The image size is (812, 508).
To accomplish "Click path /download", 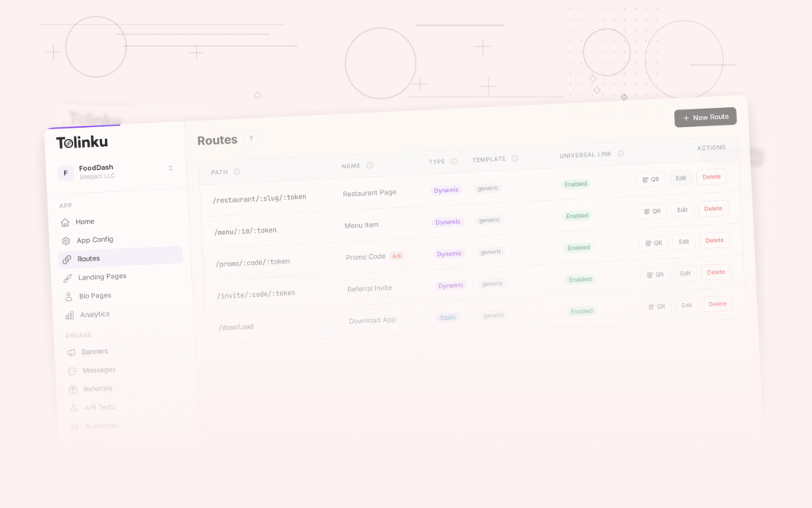I will click(236, 327).
